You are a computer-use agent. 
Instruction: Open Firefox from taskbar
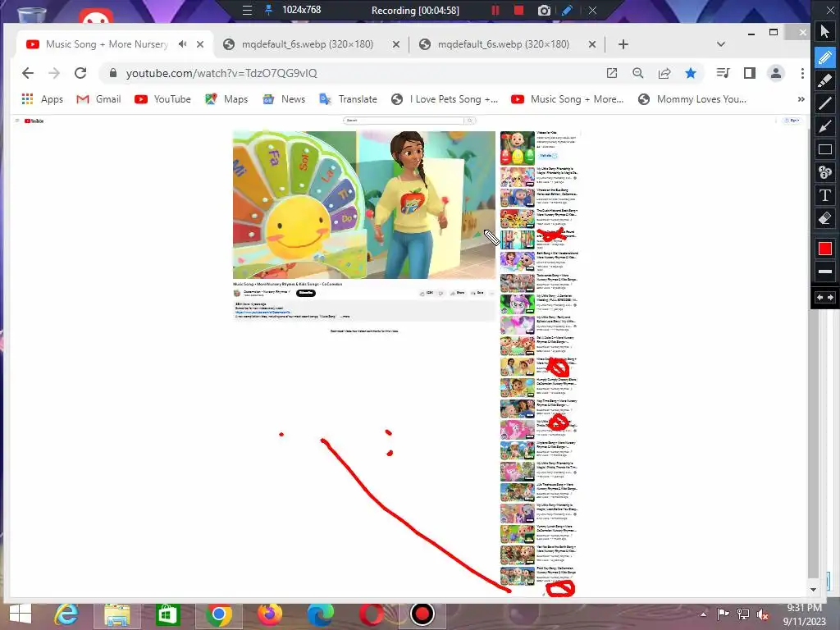269,614
